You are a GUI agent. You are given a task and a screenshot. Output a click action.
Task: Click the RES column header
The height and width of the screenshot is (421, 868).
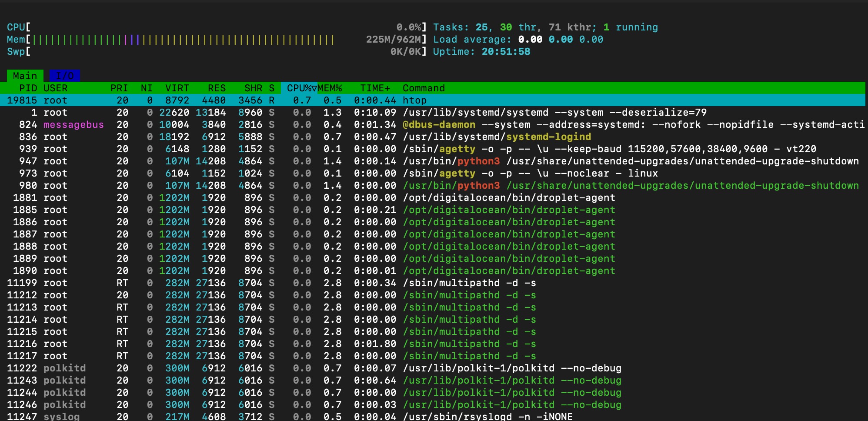click(x=217, y=88)
